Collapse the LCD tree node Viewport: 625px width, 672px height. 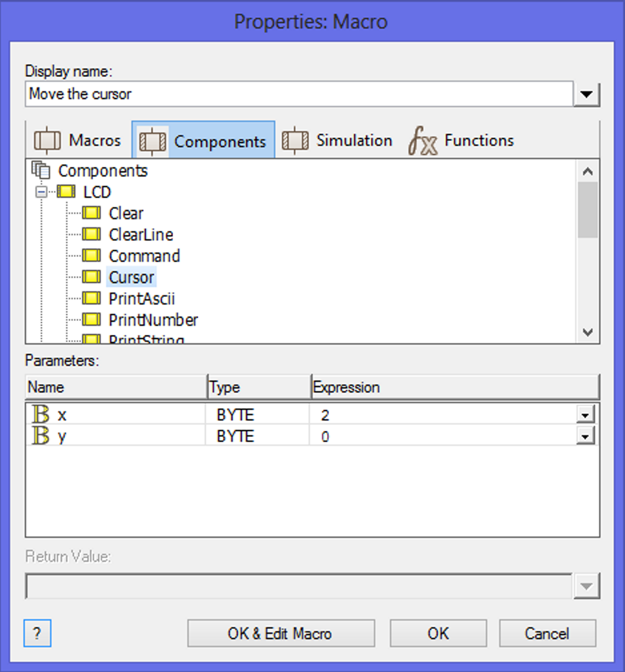pyautogui.click(x=41, y=192)
